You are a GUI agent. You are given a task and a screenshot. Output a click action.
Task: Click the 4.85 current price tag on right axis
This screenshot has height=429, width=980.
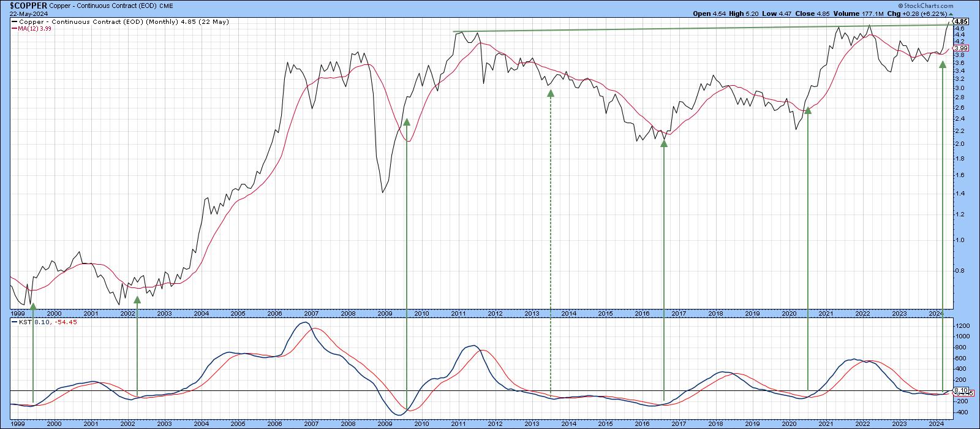(x=960, y=21)
